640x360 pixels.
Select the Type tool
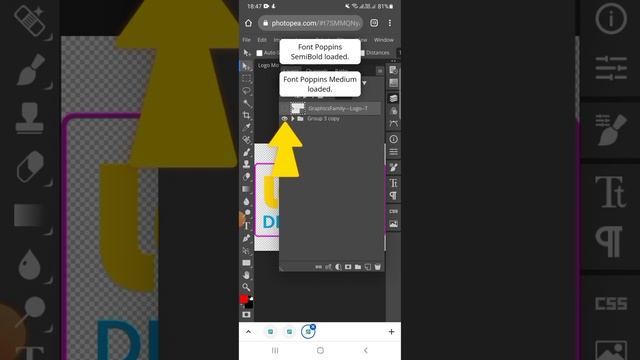(x=247, y=226)
